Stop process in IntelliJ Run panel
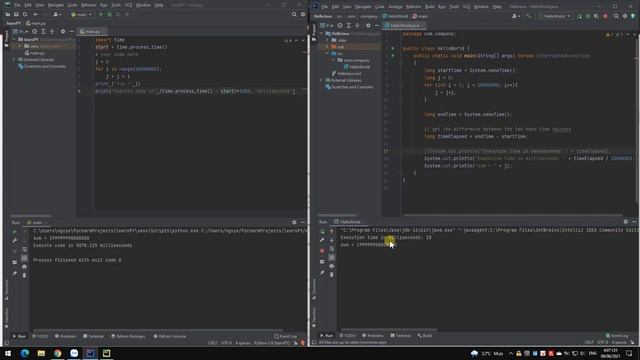Viewport: 640px width, 360px height. [322, 250]
